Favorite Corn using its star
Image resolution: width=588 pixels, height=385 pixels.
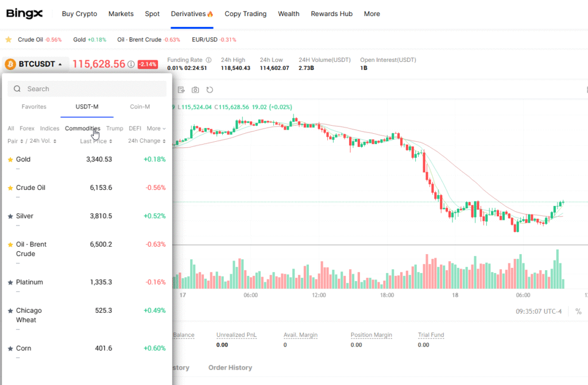[x=10, y=348]
